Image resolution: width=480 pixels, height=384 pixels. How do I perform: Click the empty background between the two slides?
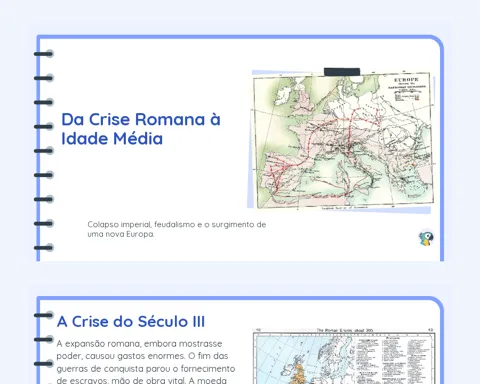pyautogui.click(x=240, y=278)
